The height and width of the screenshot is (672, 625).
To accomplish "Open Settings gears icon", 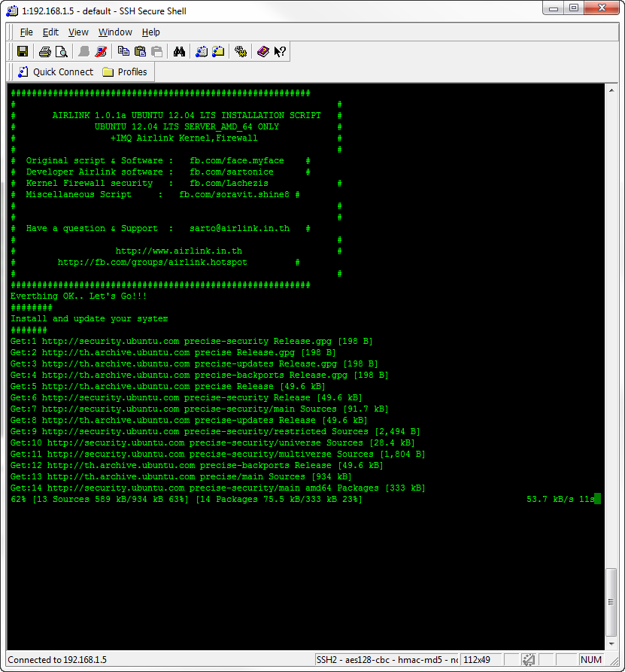I will pyautogui.click(x=241, y=52).
